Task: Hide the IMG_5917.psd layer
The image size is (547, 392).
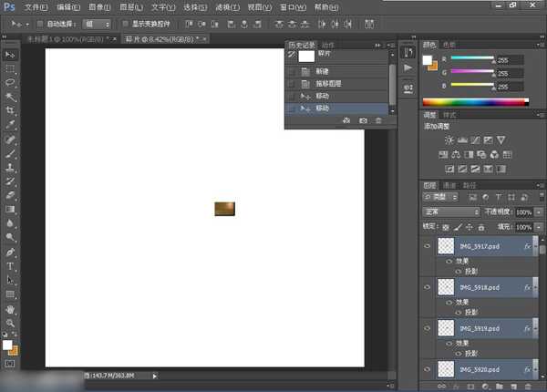Action: tap(427, 247)
